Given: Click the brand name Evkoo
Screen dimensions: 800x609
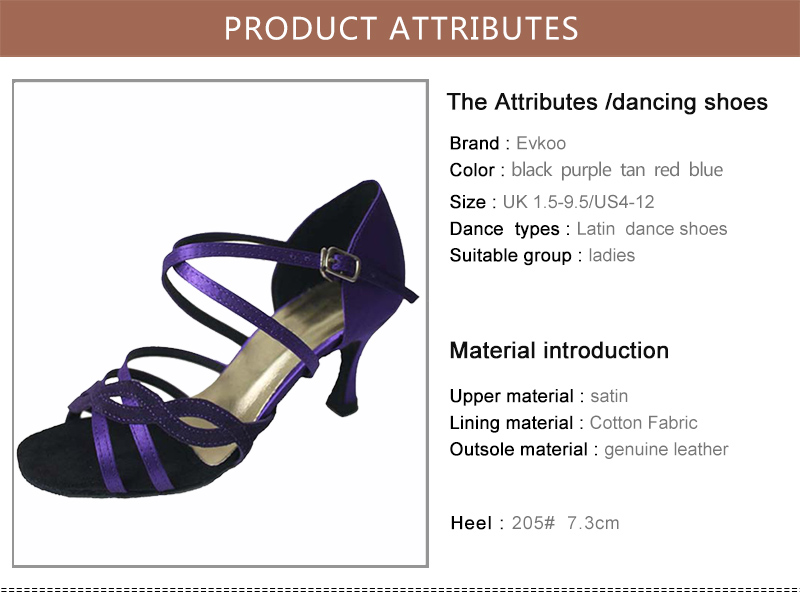Looking at the screenshot, I should click(x=541, y=143).
